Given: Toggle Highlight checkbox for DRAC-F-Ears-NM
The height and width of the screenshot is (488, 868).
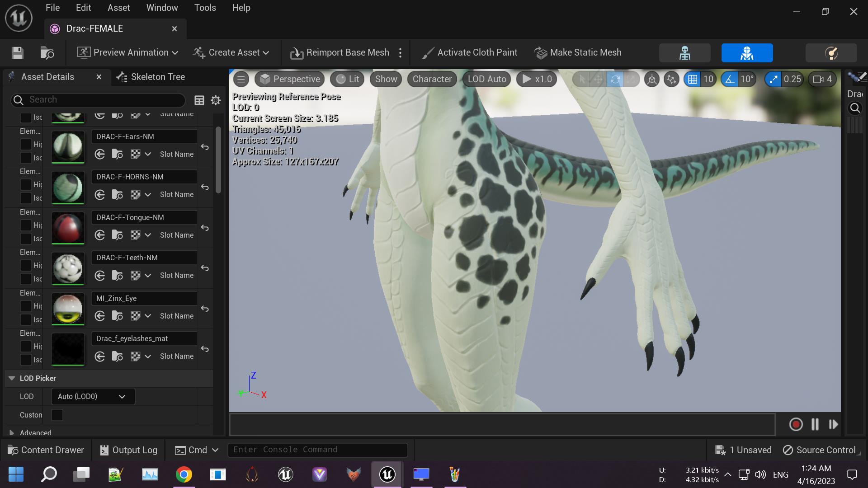Looking at the screenshot, I should pos(26,144).
